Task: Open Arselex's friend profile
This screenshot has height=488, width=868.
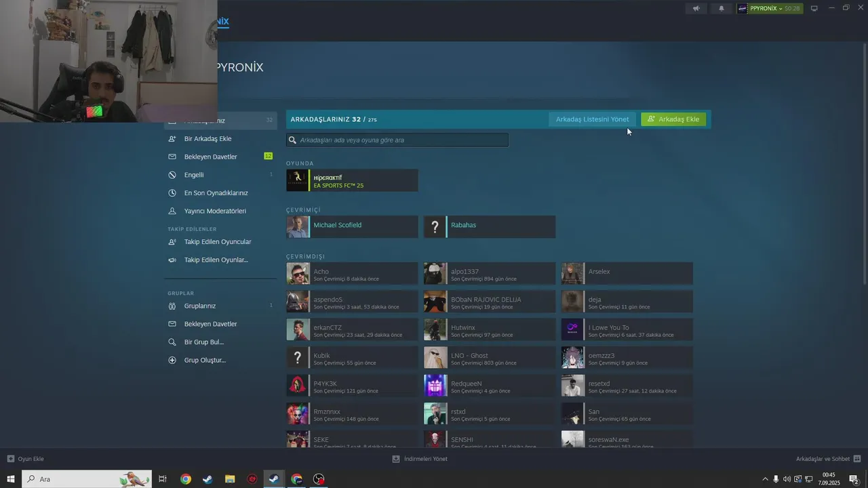Action: pyautogui.click(x=627, y=274)
